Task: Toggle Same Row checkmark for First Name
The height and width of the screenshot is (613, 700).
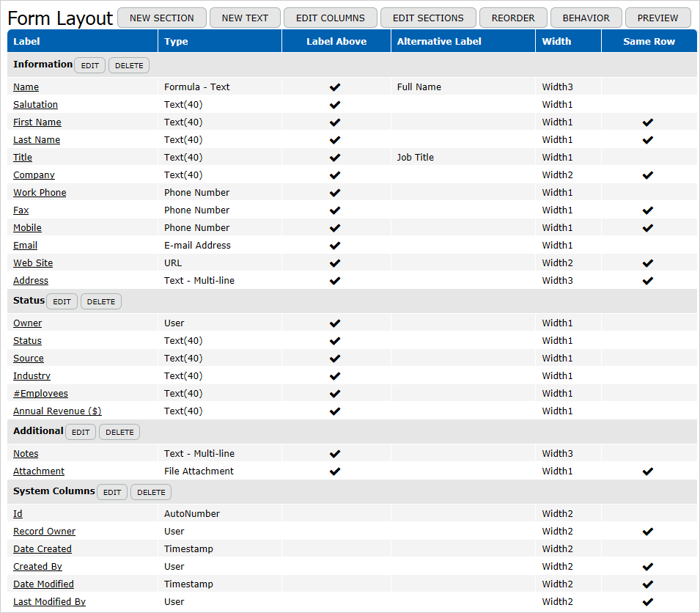Action: 647,122
